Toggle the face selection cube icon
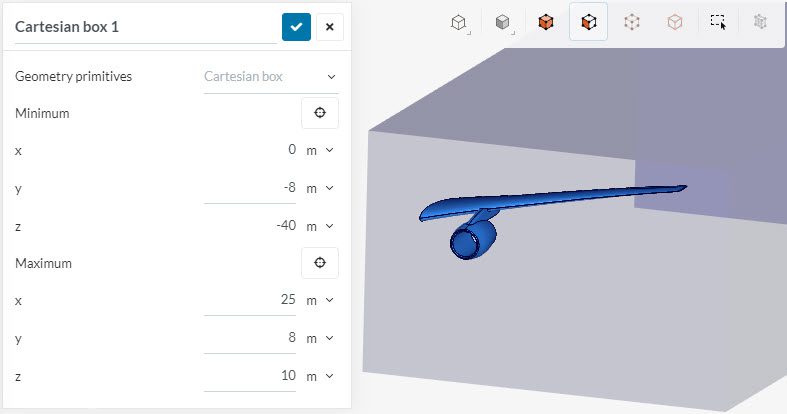 [588, 22]
